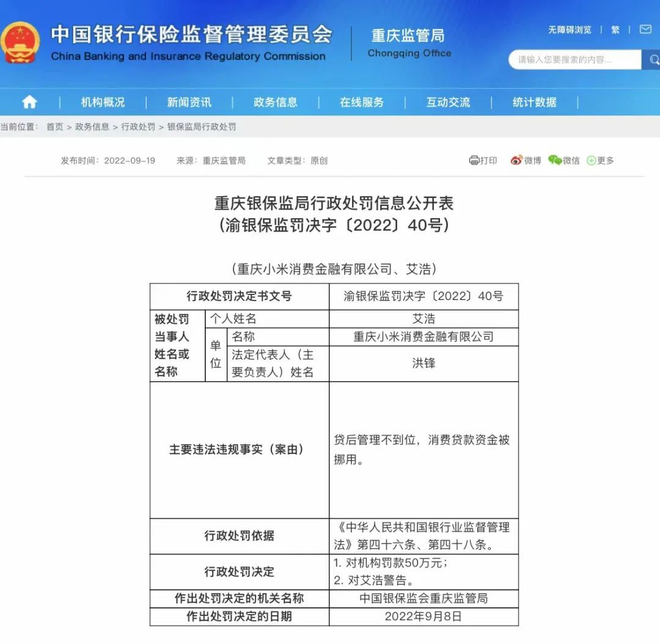Click the label 个人姓名

pos(233,318)
